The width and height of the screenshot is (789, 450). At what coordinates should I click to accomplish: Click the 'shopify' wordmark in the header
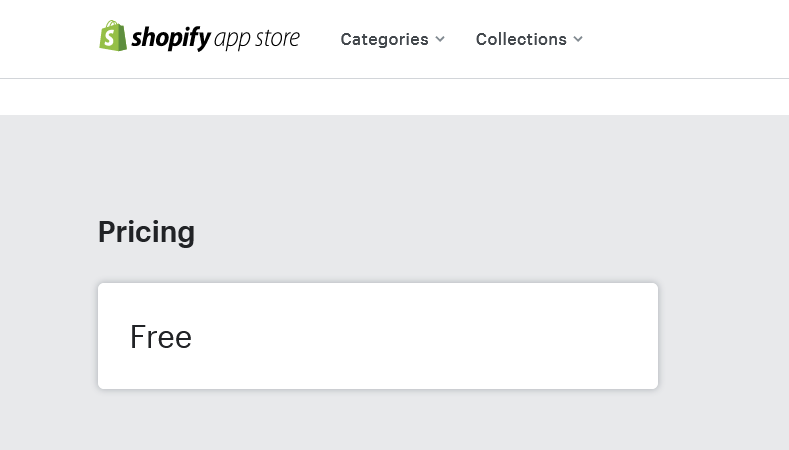tap(170, 38)
